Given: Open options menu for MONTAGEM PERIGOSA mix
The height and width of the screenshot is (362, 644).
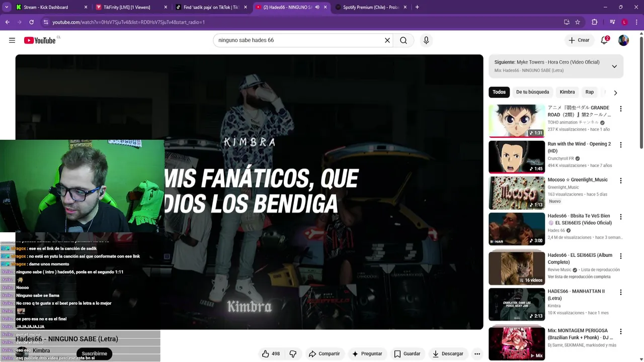Looking at the screenshot, I should click(620, 331).
